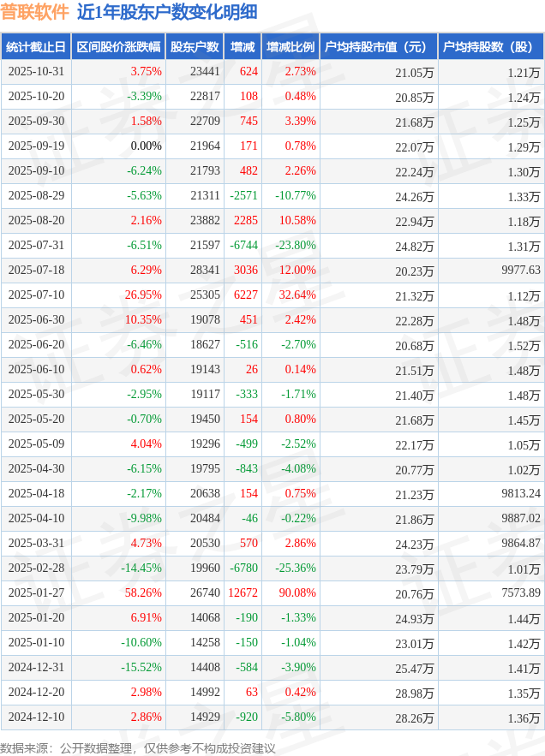Click the 统计截止日 column header
Screen dimensions: 545x756
pos(35,47)
